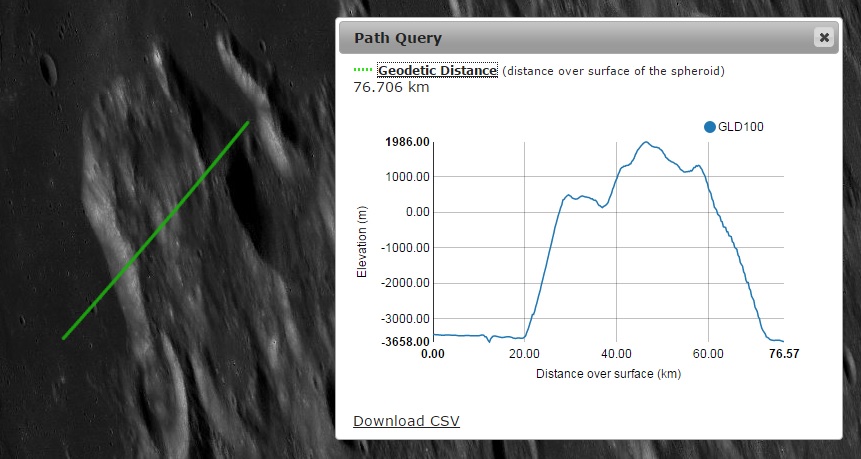
Task: Click the 1000.00 elevation tick label
Action: (x=407, y=177)
